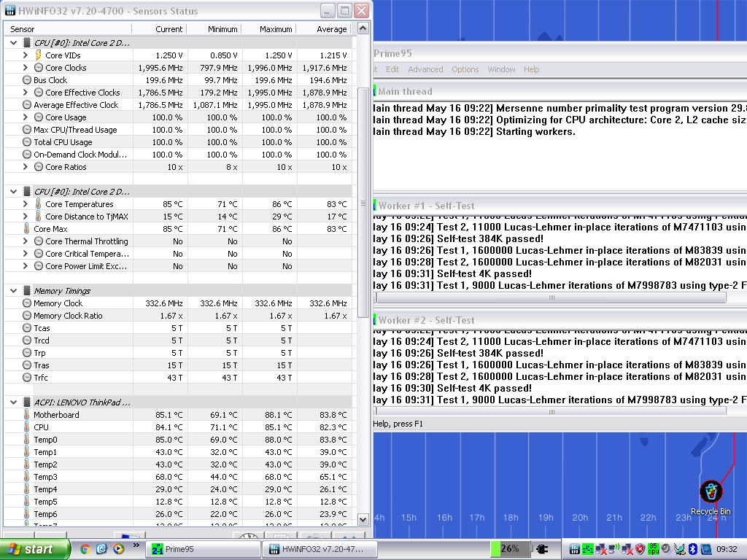Click the HWiNFO tray icon
Viewport: 747px width, 560px height.
pyautogui.click(x=575, y=549)
